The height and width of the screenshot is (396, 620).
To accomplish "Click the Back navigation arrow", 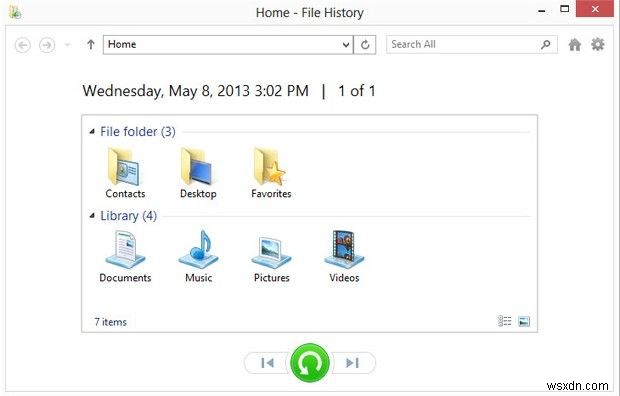I will click(23, 45).
